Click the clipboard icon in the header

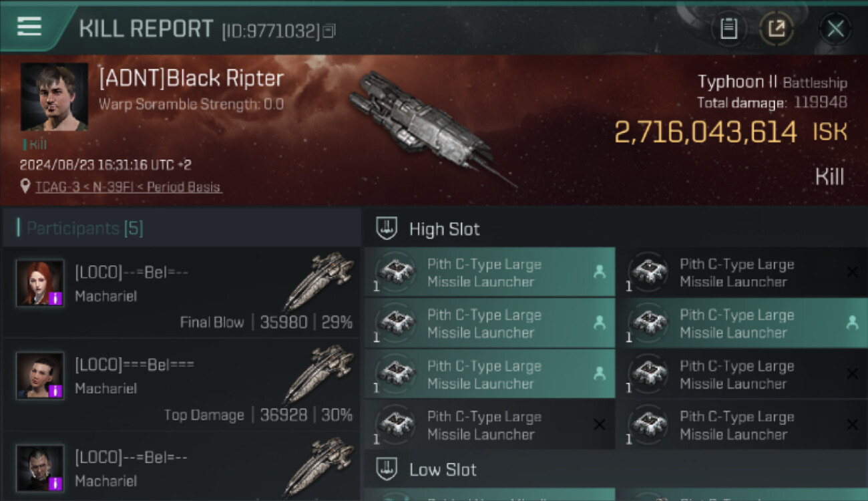(728, 29)
